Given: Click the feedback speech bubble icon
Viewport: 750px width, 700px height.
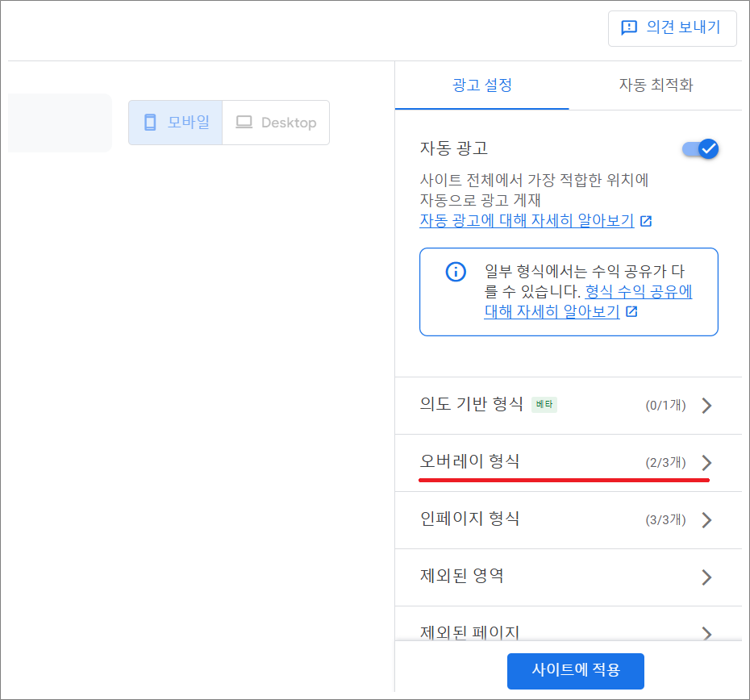Looking at the screenshot, I should [628, 27].
